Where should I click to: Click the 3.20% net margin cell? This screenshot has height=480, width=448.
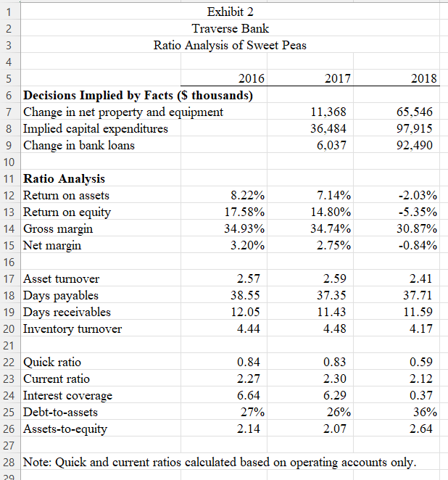tap(224, 245)
